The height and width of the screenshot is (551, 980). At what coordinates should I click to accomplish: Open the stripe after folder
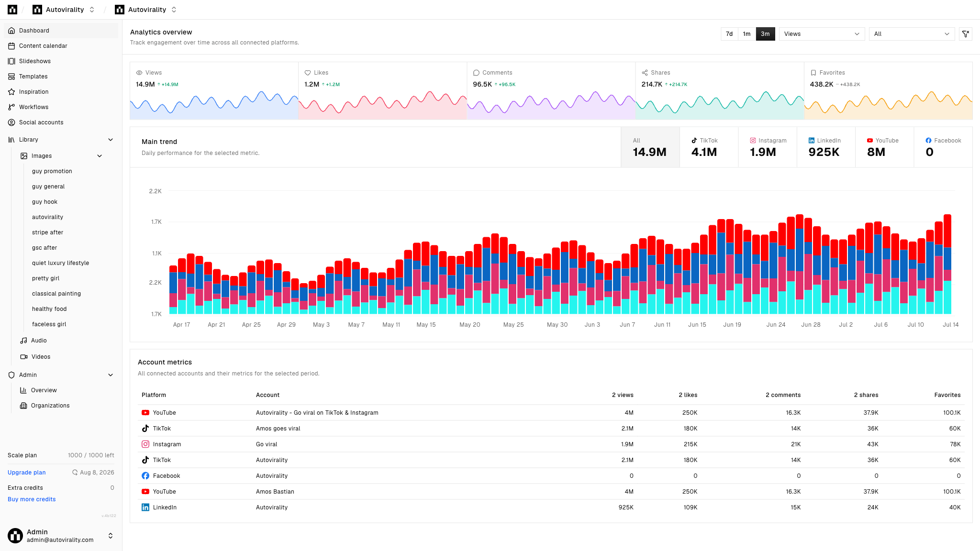[x=48, y=232]
